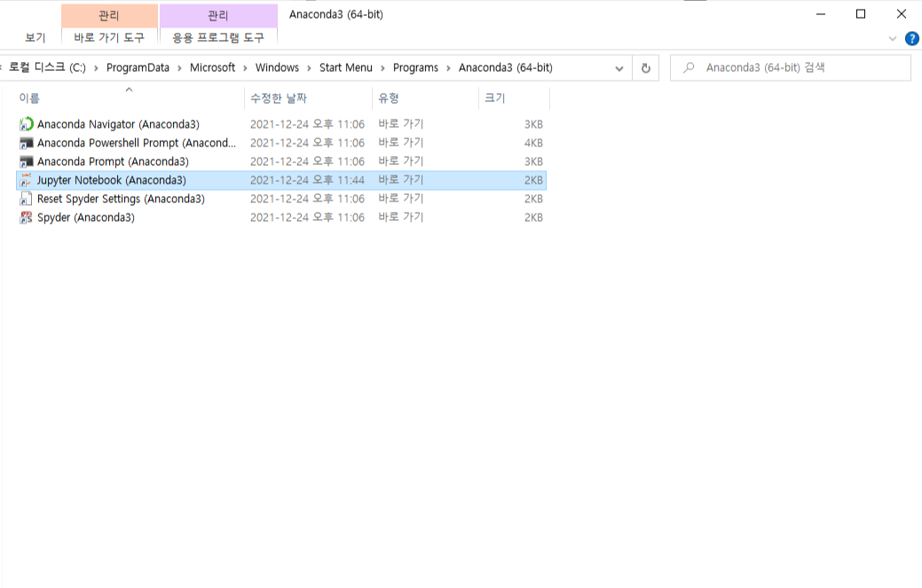Click 바로 가기 type in Spyder row

pos(400,217)
